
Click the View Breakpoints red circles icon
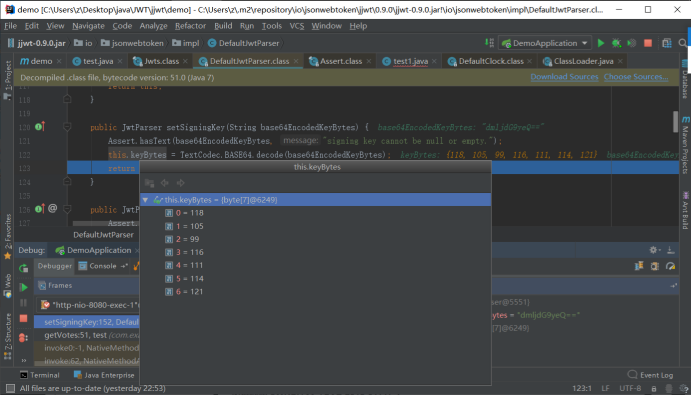pos(23,337)
